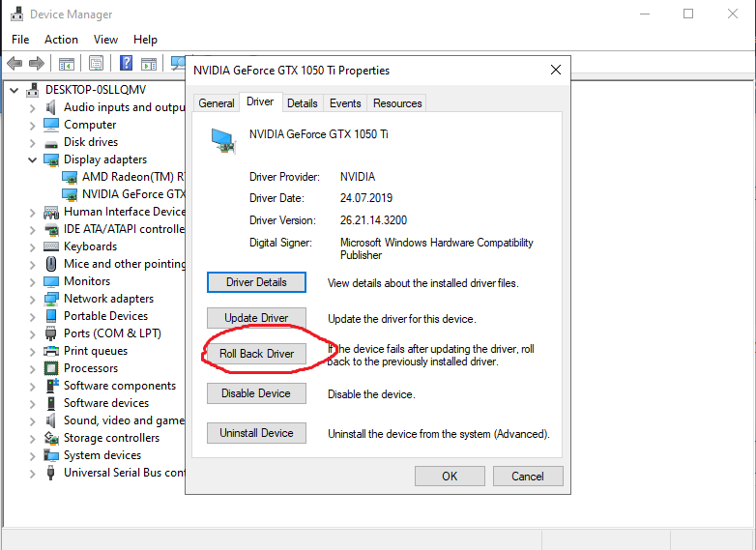Click the Ports (COM & LPT) icon
Viewport: 756px width, 550px height.
(x=50, y=333)
